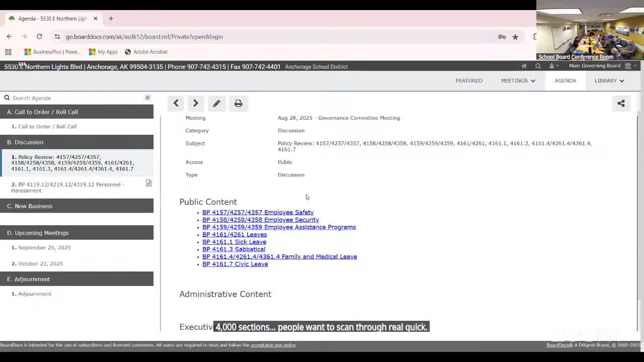The height and width of the screenshot is (362, 644).
Task: Open the BoardDocs home icon
Action: click(x=524, y=66)
